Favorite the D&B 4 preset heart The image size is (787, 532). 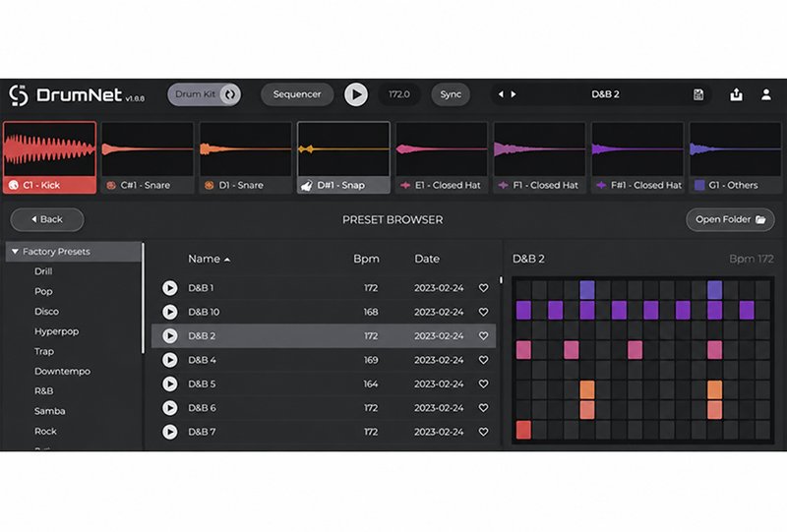483,360
